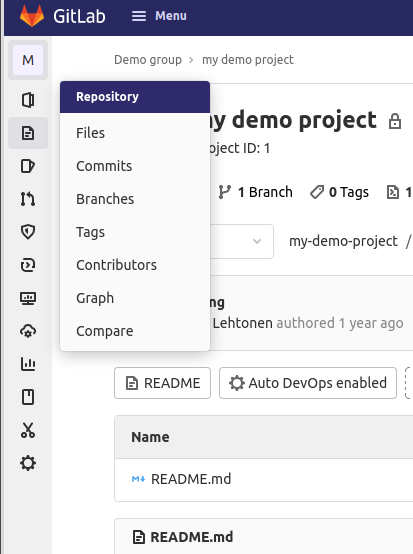Click the file icon beside README.md heading
The image size is (413, 554).
[x=138, y=537]
